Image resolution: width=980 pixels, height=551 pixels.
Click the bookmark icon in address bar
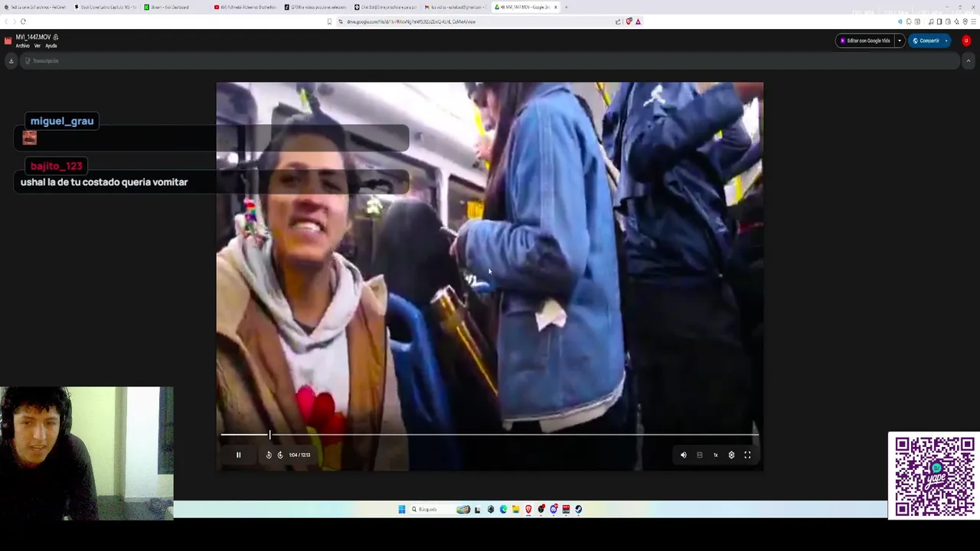[329, 21]
